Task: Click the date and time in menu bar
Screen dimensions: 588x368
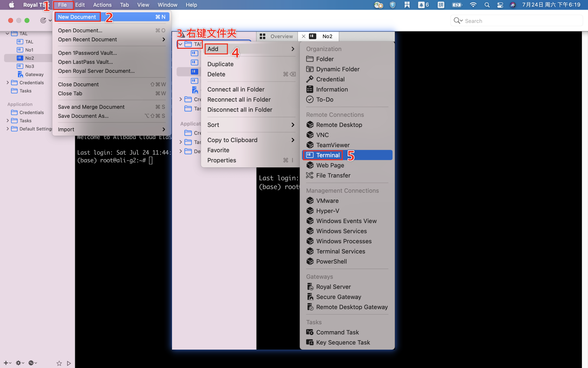Action: (551, 5)
